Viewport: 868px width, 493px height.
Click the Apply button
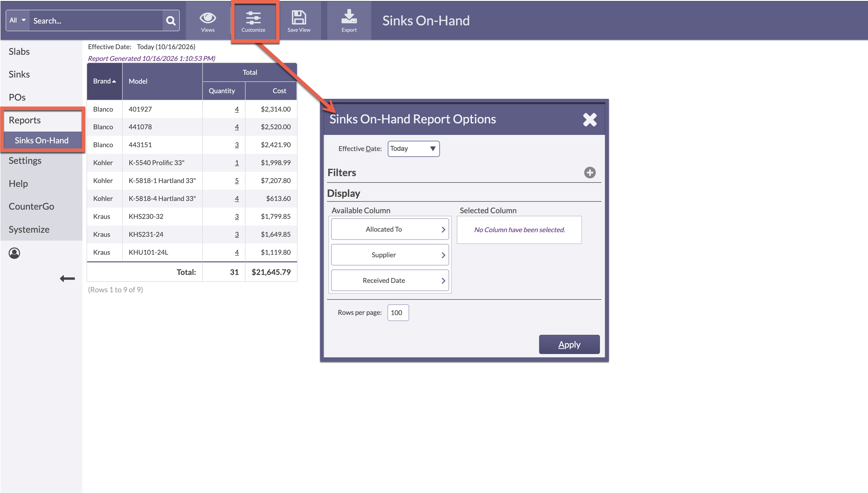(x=569, y=344)
